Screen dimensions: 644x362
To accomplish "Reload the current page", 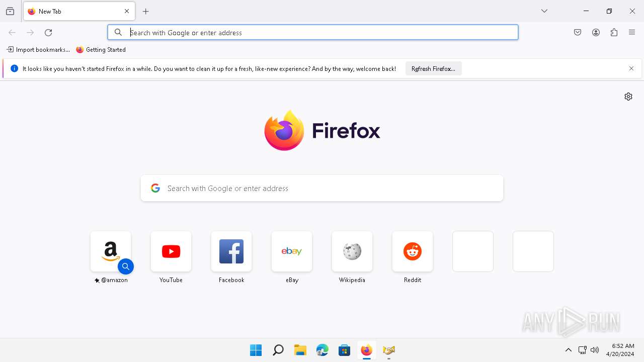I will point(48,33).
